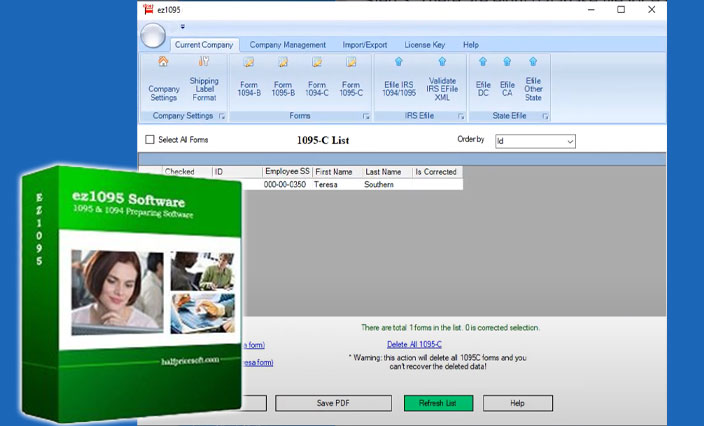Sort by First Name column header
The height and width of the screenshot is (426, 704).
(337, 172)
